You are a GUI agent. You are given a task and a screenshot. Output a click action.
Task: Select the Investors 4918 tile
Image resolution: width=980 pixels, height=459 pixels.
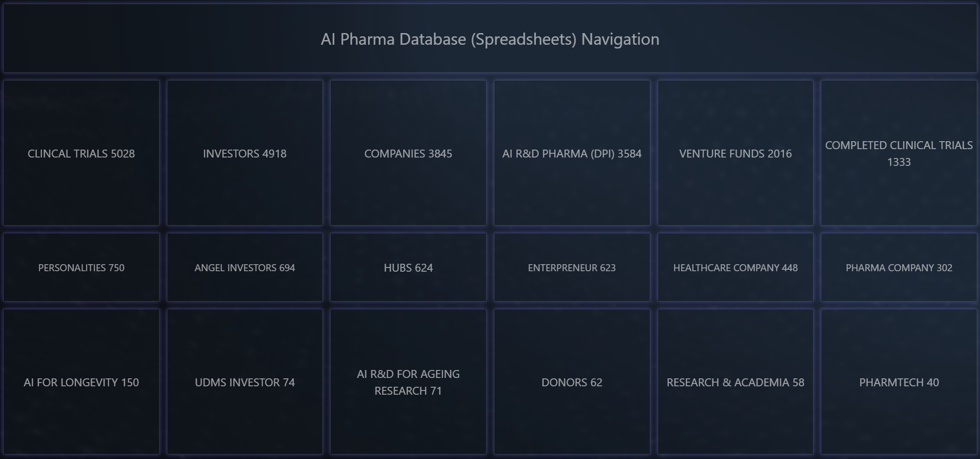pos(244,153)
